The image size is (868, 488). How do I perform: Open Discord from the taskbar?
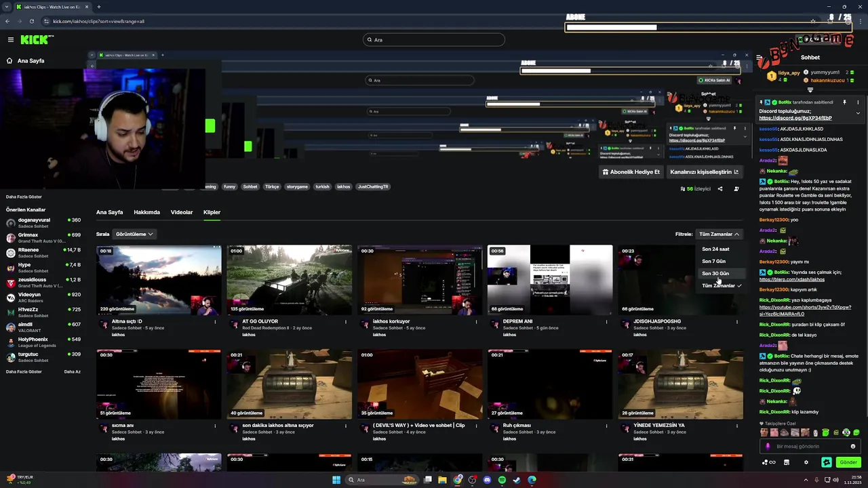click(487, 480)
